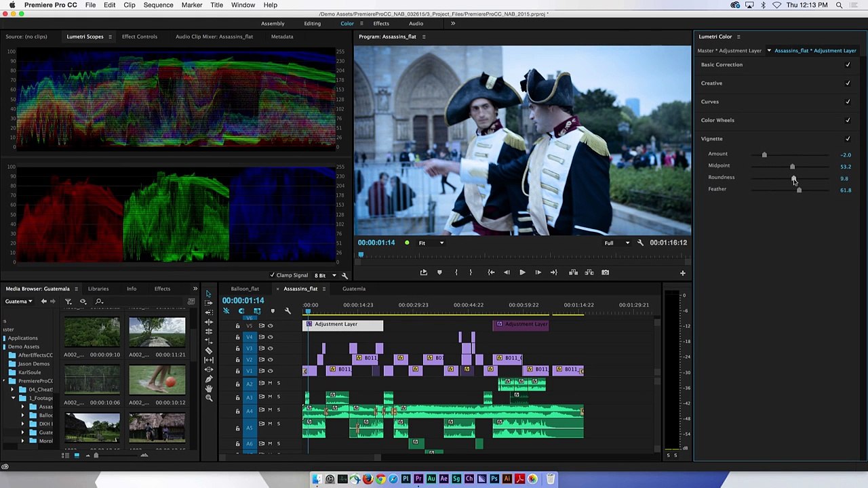
Task: Open timeline display settings wrench
Action: point(288,311)
